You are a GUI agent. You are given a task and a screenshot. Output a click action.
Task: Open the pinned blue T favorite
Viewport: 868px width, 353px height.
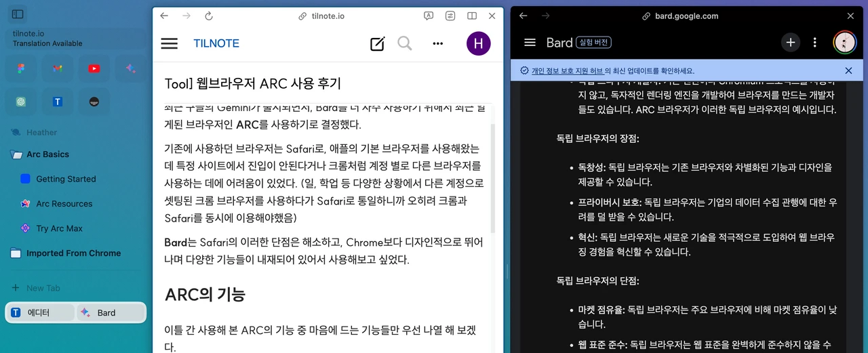click(x=58, y=102)
